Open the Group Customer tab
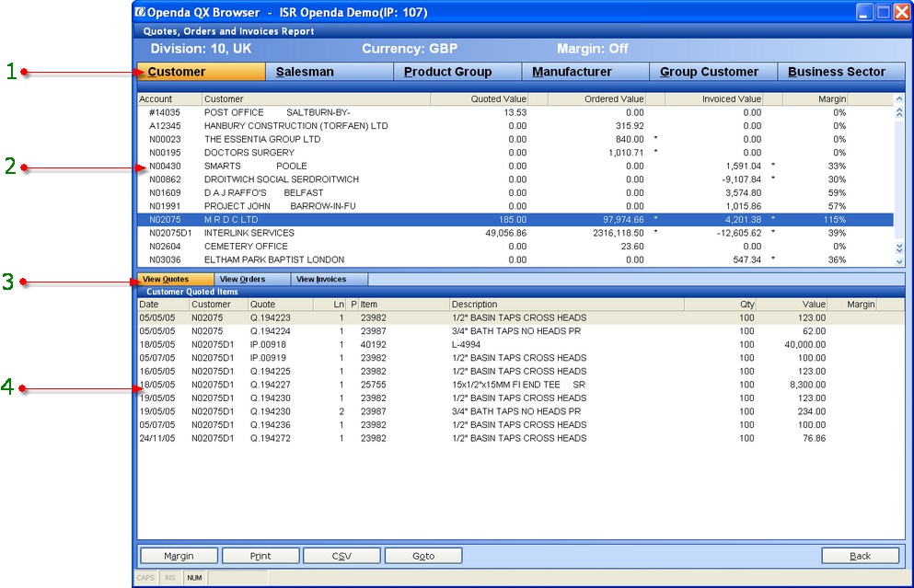Screen dimensions: 914x588 click(x=713, y=72)
